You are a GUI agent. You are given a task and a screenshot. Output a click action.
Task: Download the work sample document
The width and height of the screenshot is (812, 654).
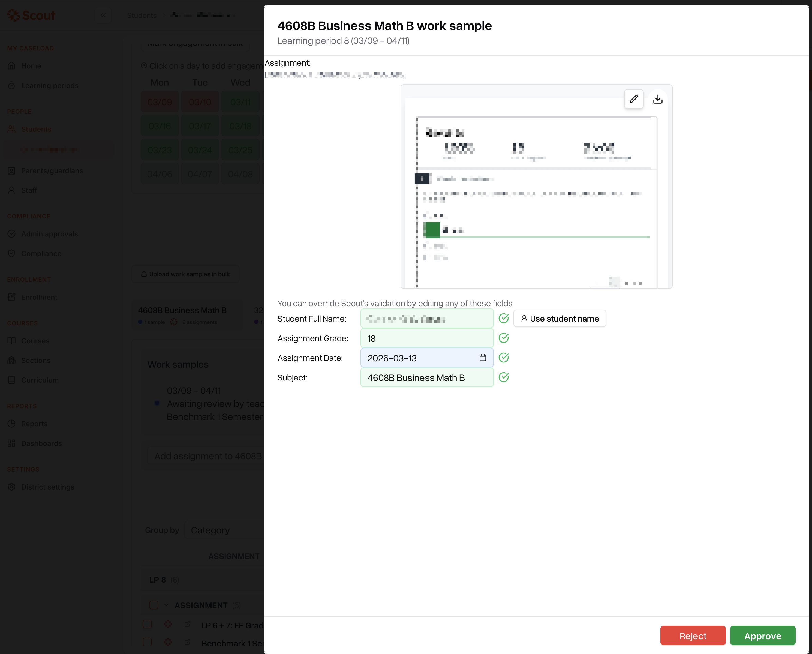(x=658, y=99)
